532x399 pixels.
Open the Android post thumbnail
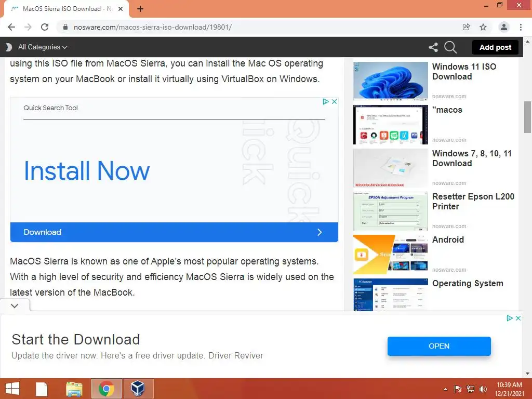(x=391, y=255)
